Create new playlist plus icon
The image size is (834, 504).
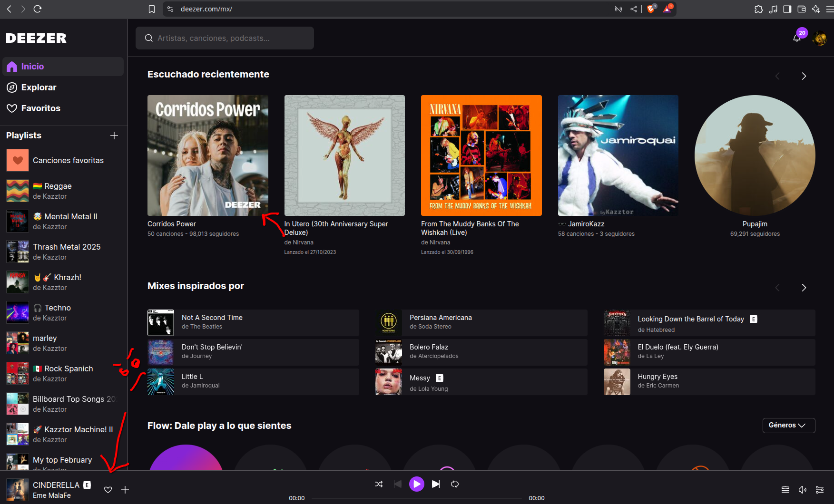114,136
